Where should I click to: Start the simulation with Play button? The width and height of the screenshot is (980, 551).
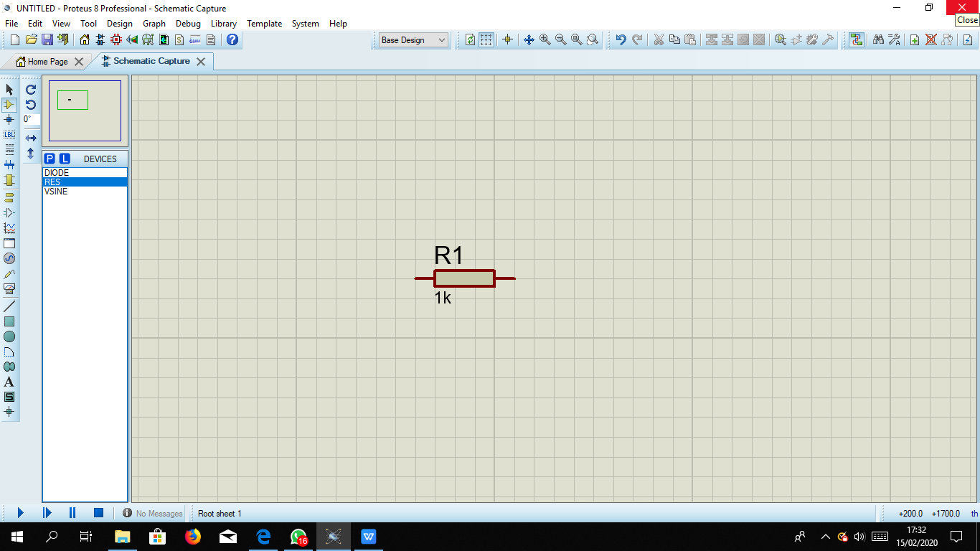click(x=20, y=513)
